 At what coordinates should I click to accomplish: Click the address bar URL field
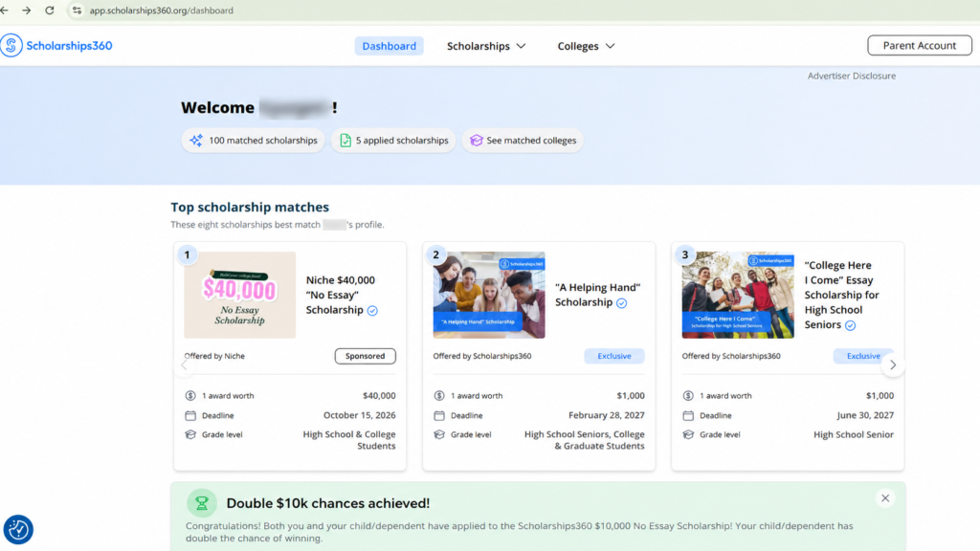pos(161,10)
